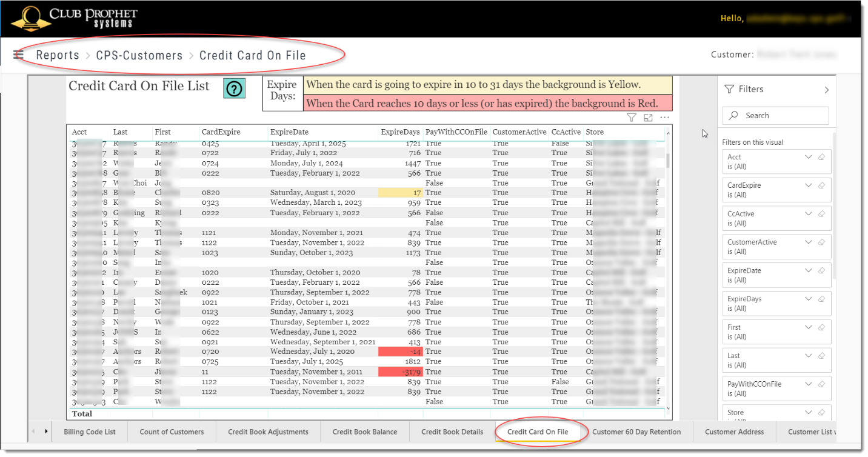Go to Reports breadcrumb link
Screen dimensions: 868x457
[x=58, y=55]
